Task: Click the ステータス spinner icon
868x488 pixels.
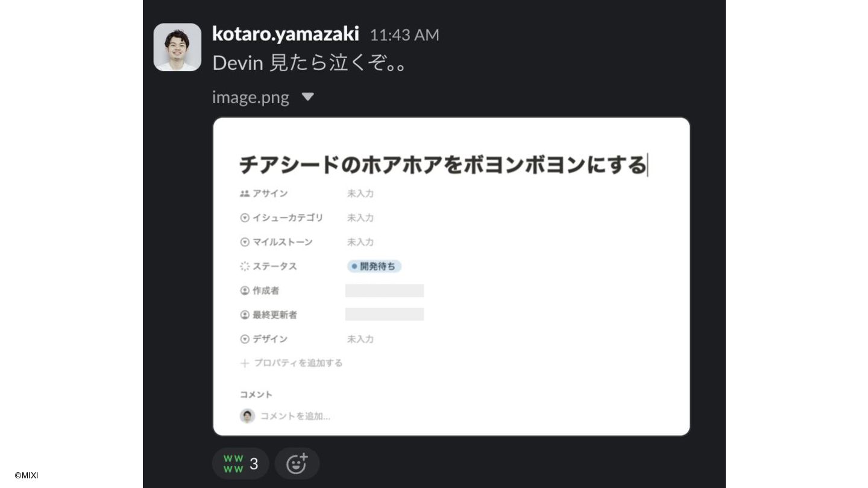Action: [245, 266]
